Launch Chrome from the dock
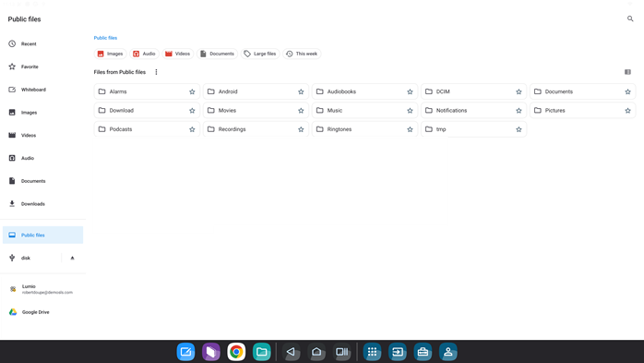 pos(236,352)
